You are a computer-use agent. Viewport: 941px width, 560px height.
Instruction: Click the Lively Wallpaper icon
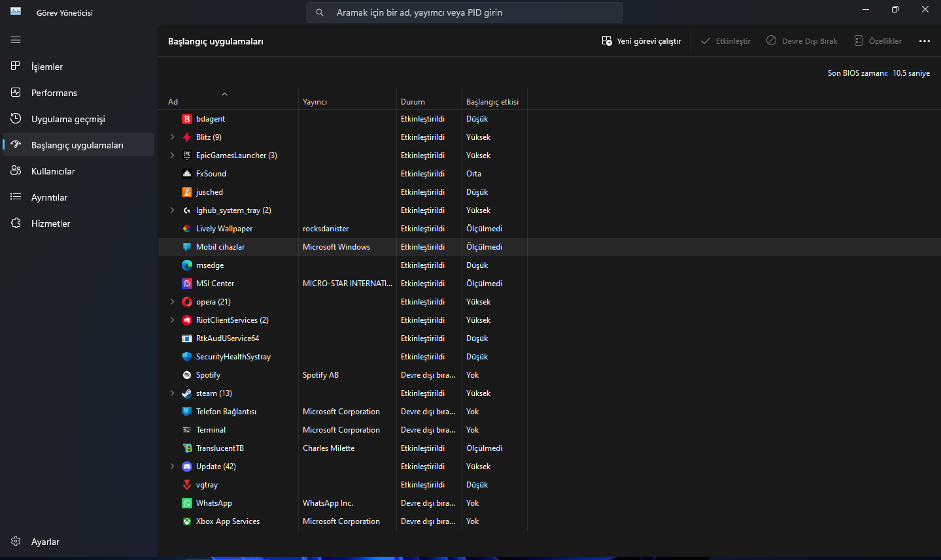click(187, 229)
